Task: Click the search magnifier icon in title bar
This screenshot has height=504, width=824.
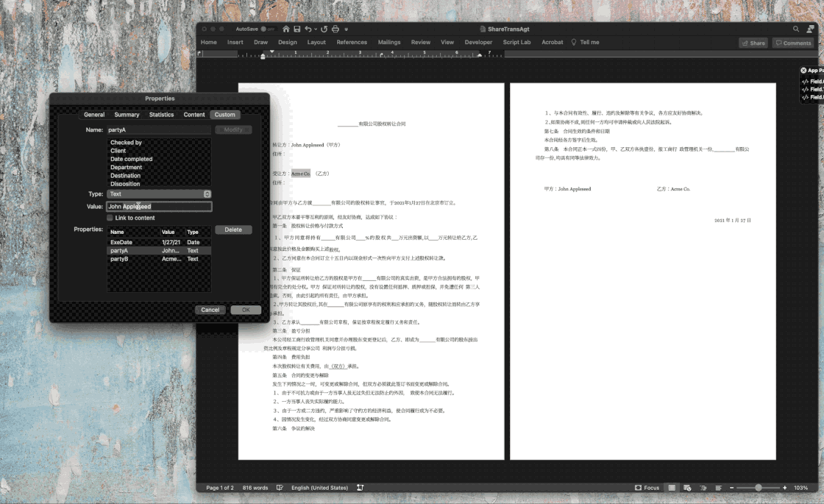Action: click(x=796, y=29)
